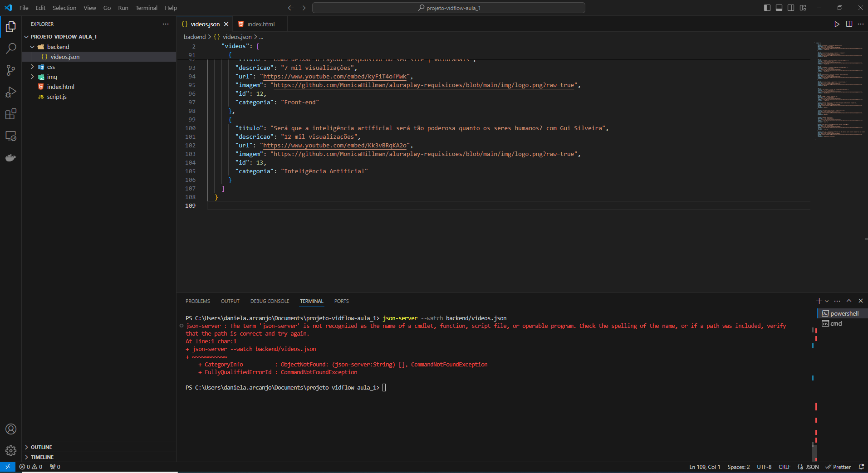Open the youtube embed Kk3vBRqKA2o link

click(x=335, y=146)
